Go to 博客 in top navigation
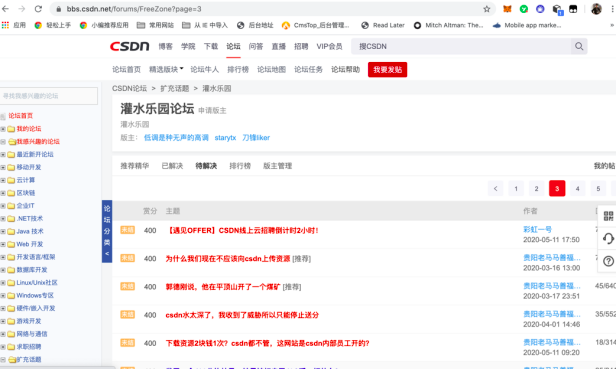This screenshot has width=616, height=370. 165,46
